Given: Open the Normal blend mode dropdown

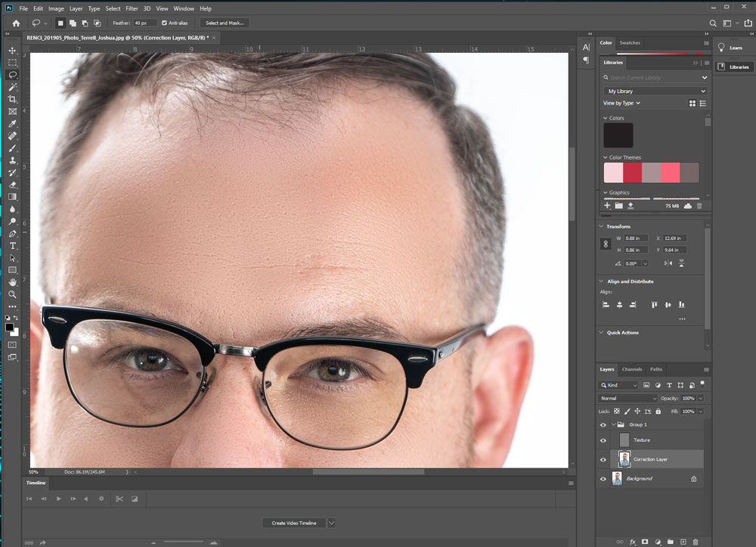Looking at the screenshot, I should [628, 398].
